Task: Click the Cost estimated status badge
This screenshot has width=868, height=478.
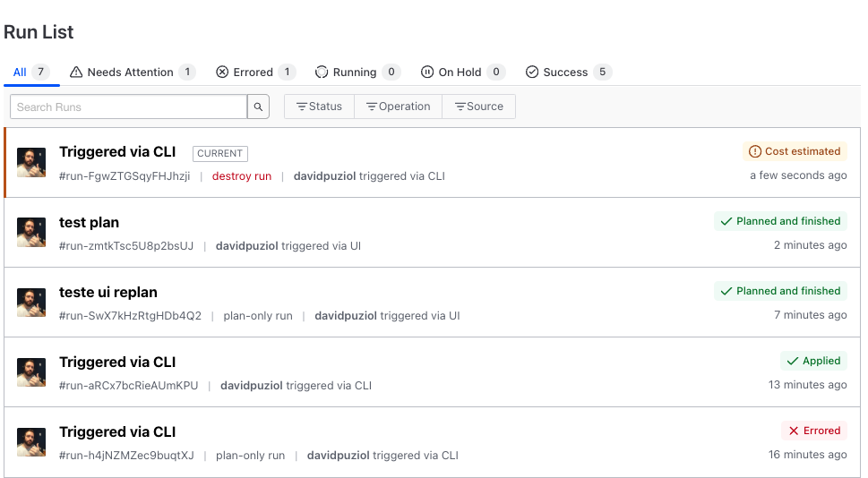Action: pos(795,151)
